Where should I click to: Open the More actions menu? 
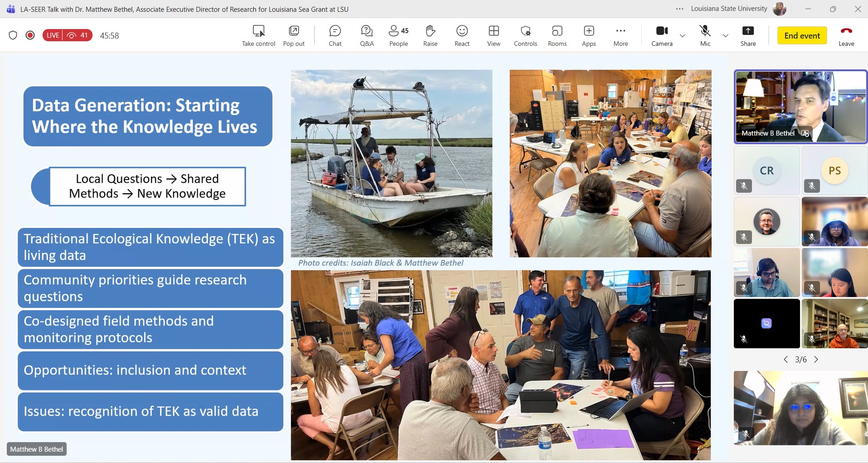621,35
